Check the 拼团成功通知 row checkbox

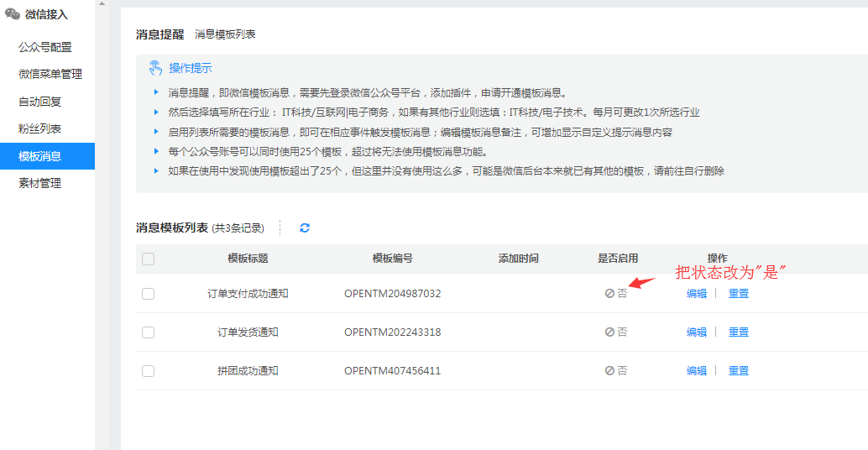coord(149,371)
